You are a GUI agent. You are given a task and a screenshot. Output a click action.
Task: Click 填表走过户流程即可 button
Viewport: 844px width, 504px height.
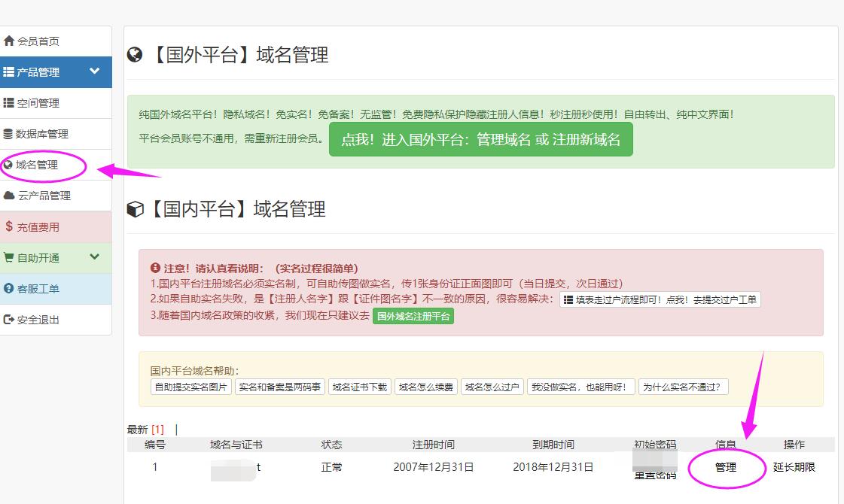click(660, 299)
